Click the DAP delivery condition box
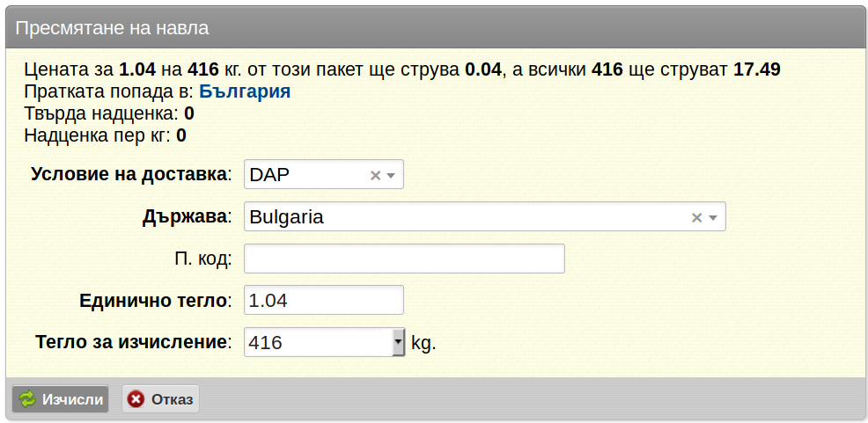 tap(324, 174)
